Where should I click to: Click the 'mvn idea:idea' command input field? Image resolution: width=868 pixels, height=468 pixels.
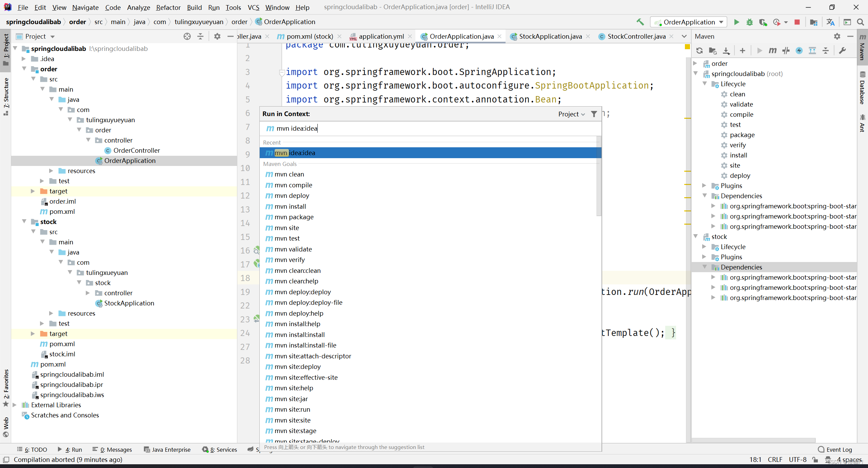431,128
